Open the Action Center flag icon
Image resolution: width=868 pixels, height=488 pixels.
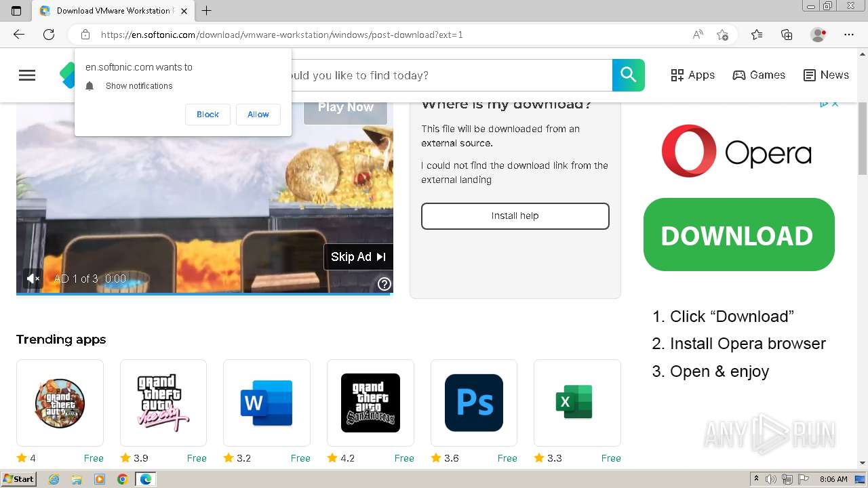(x=804, y=479)
